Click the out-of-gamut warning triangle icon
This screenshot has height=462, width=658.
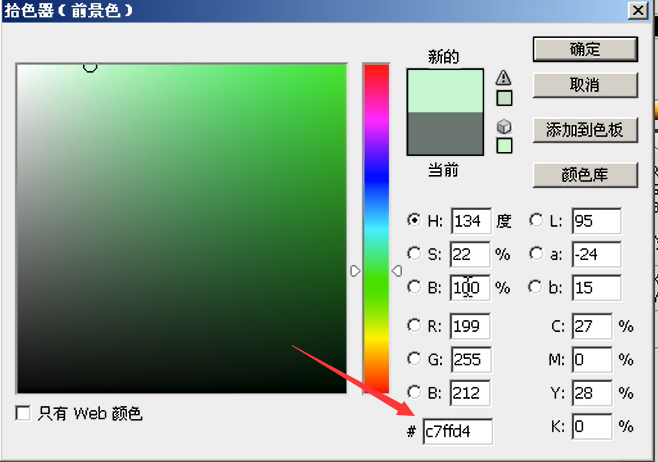[x=503, y=77]
